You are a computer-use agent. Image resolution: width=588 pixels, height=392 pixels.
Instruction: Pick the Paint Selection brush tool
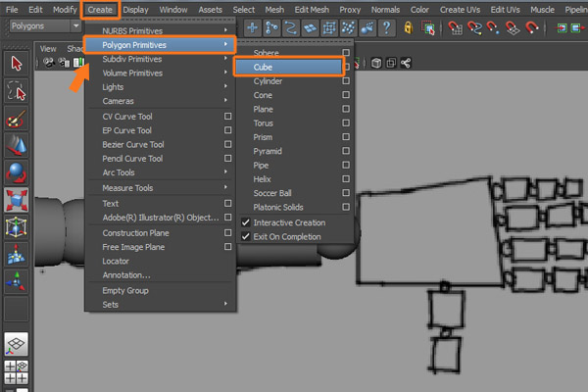point(17,120)
